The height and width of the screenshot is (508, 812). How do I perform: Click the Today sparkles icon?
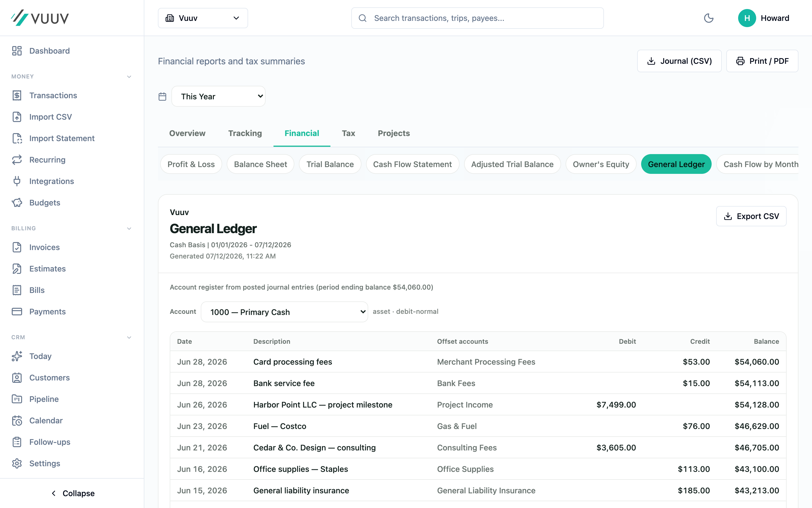click(17, 356)
